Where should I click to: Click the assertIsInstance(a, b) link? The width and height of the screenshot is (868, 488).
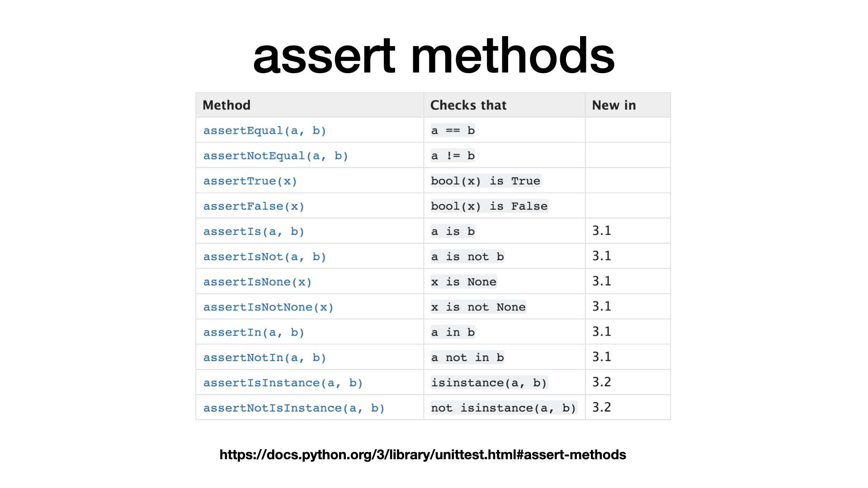click(283, 384)
